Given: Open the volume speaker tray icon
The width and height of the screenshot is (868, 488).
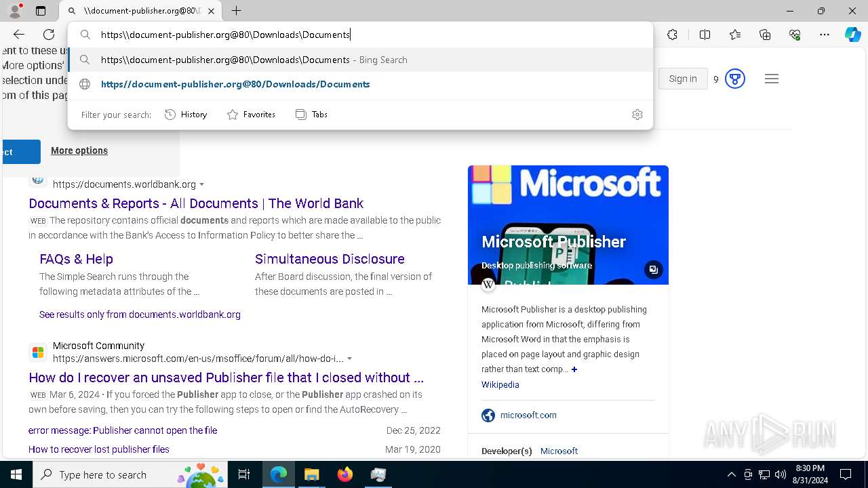Looking at the screenshot, I should pyautogui.click(x=781, y=474).
